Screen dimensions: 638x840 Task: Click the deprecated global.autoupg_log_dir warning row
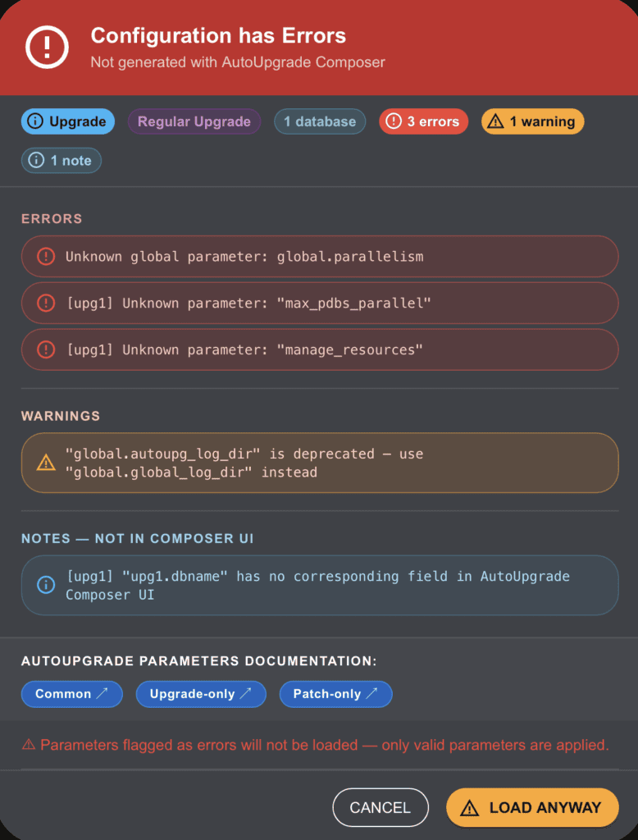click(320, 463)
